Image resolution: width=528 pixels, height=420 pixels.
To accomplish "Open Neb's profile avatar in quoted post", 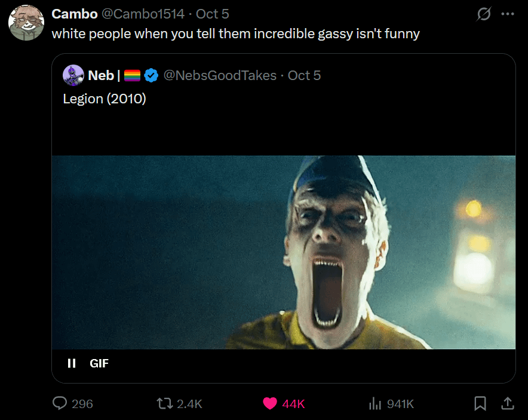I will (x=73, y=75).
